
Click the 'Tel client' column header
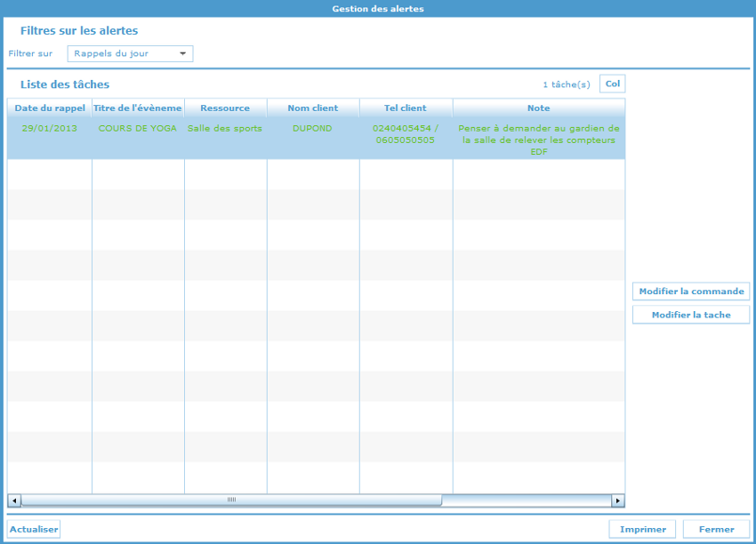406,108
